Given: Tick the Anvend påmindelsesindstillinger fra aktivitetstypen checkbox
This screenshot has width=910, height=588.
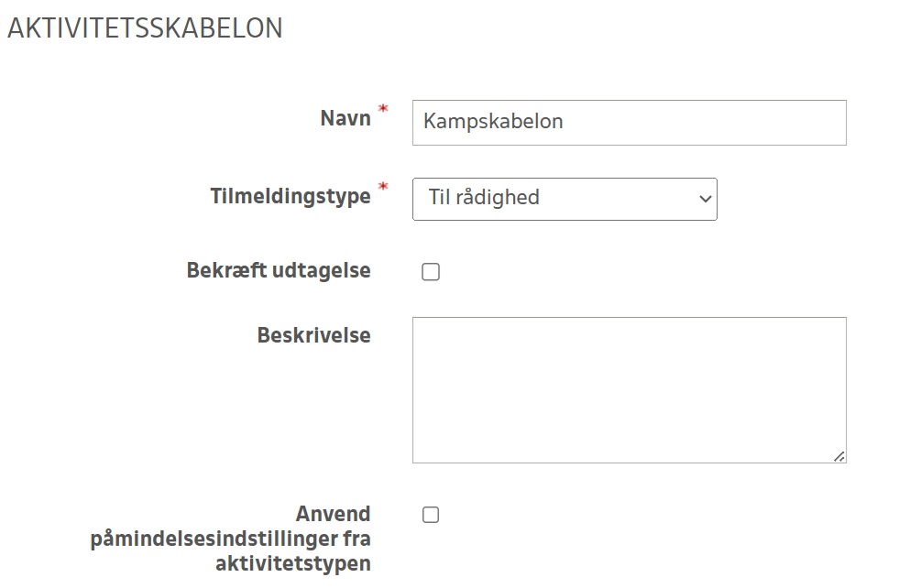Looking at the screenshot, I should (x=431, y=515).
